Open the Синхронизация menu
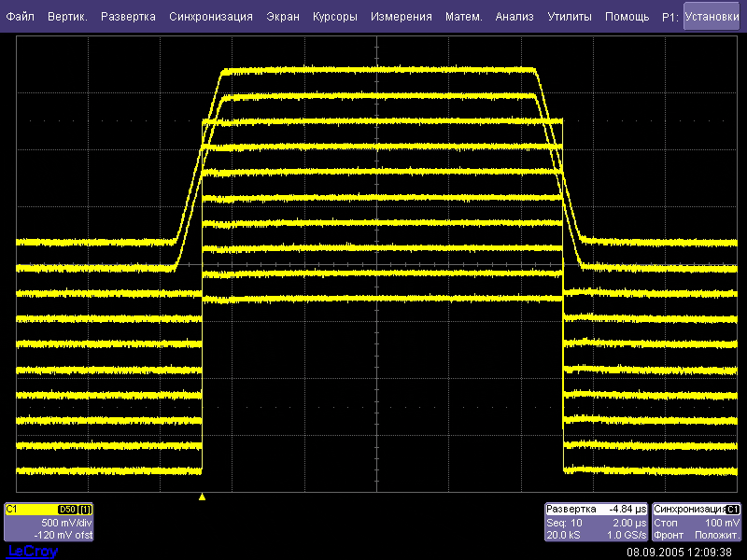The image size is (747, 560). [x=211, y=17]
